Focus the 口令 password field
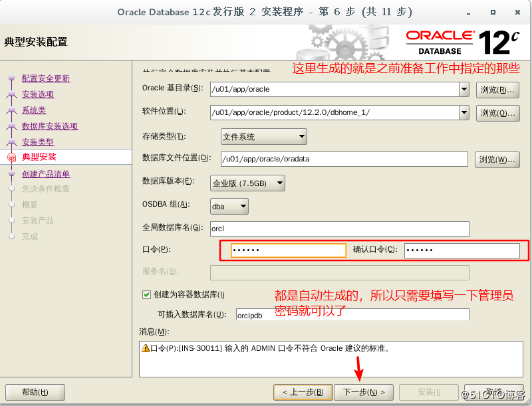This screenshot has width=532, height=406. pyautogui.click(x=289, y=251)
